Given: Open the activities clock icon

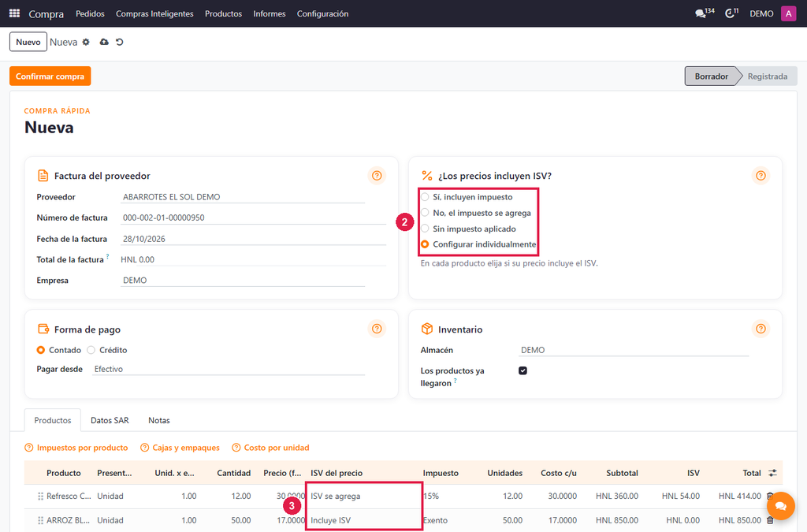Looking at the screenshot, I should click(731, 13).
